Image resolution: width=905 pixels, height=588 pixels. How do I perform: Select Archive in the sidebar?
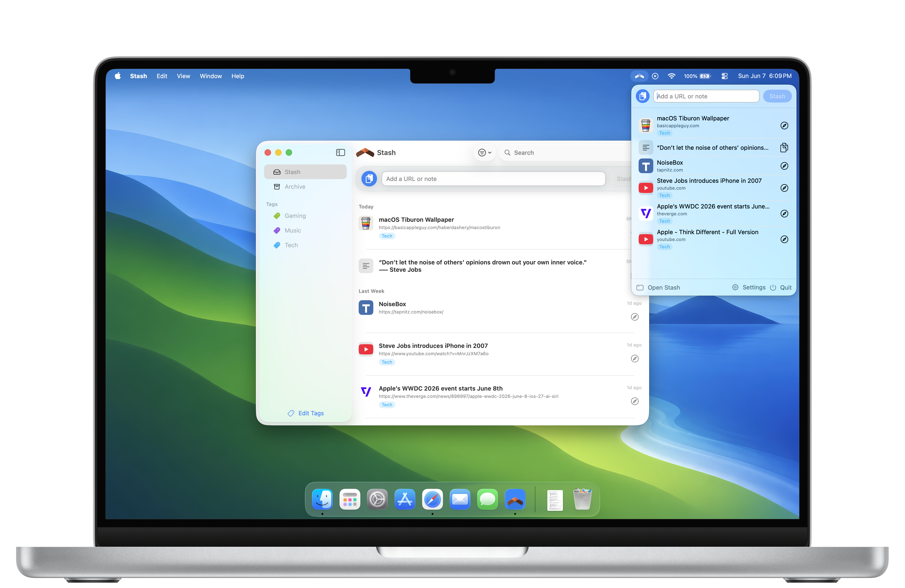[x=305, y=187]
